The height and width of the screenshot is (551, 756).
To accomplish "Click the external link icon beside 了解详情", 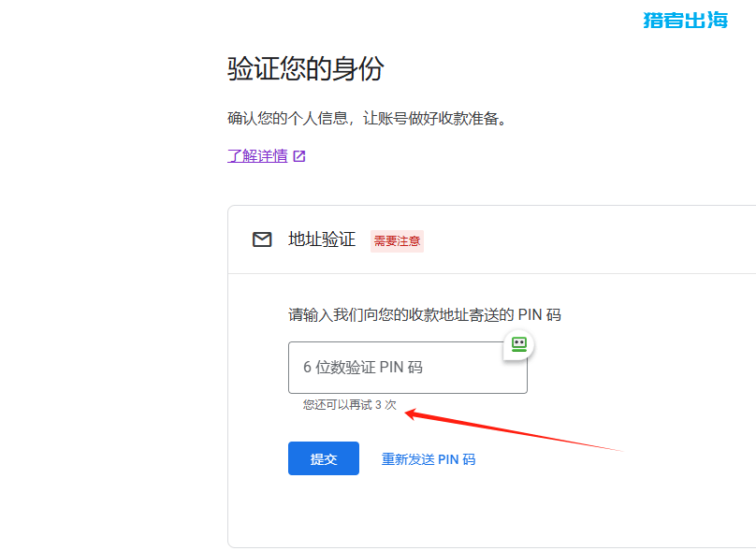I will 298,156.
